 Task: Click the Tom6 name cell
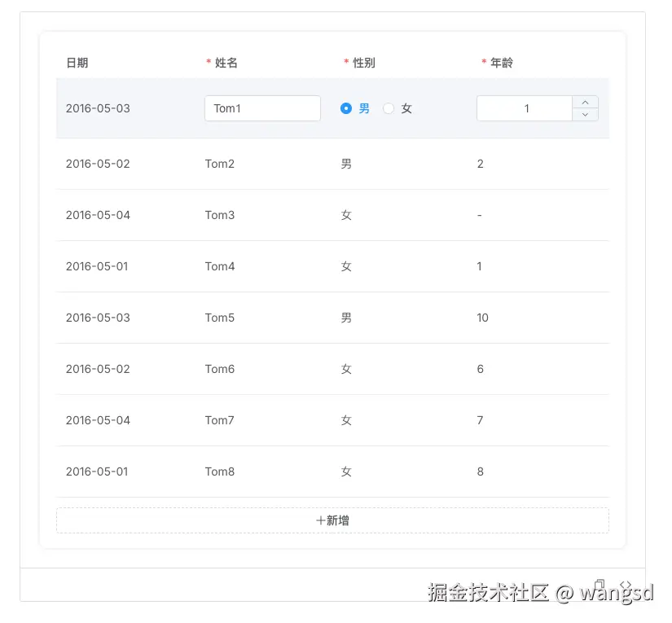pyautogui.click(x=220, y=369)
